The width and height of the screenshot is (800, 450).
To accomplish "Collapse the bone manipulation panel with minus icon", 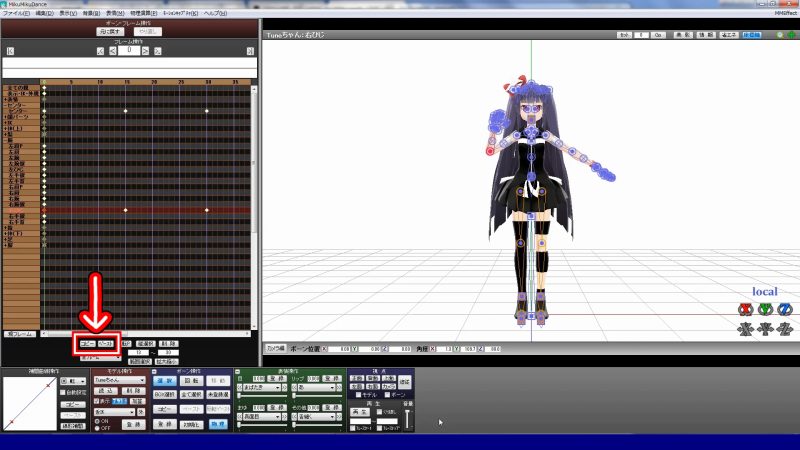I will 154,371.
